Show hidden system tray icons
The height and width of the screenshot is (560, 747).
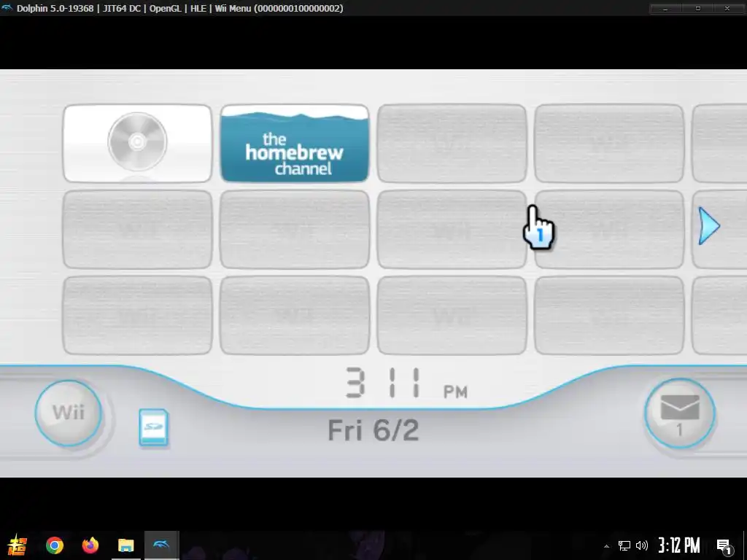click(606, 546)
